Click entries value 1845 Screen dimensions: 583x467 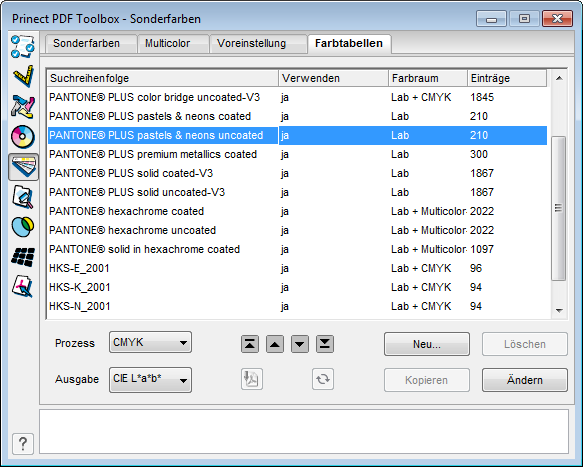point(482,97)
